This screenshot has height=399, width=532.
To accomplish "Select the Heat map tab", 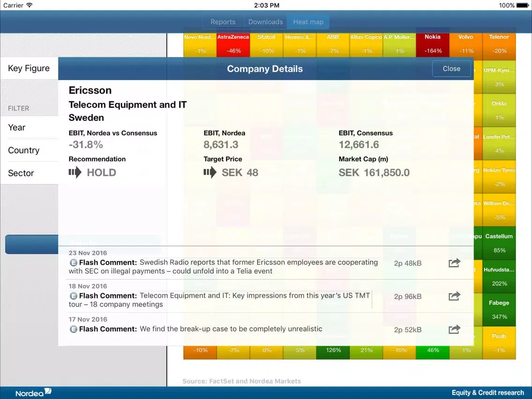I will [308, 22].
